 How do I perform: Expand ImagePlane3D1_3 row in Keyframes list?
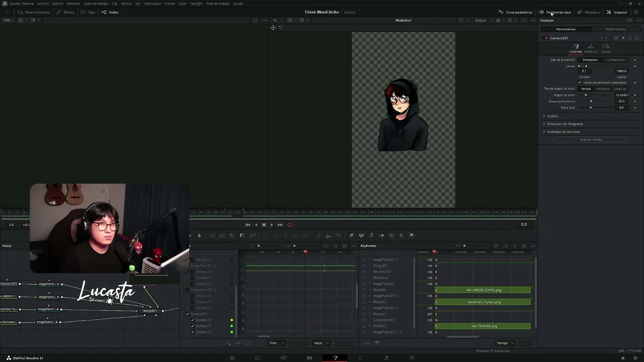[x=370, y=260]
